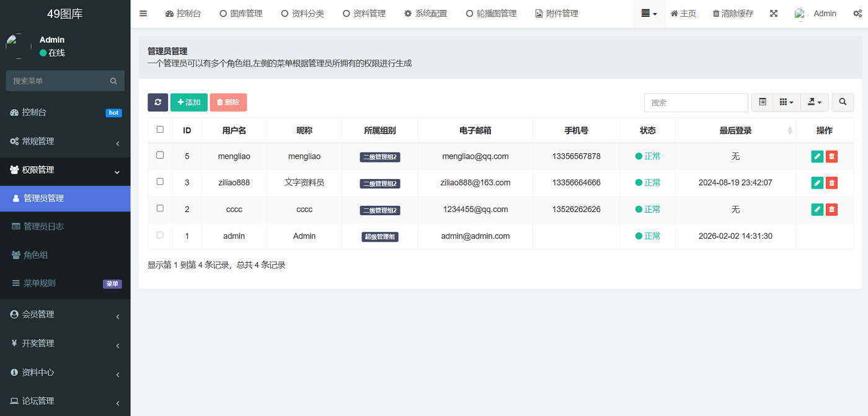This screenshot has width=868, height=416.
Task: Click the edit icon for mengliao row
Action: [817, 156]
